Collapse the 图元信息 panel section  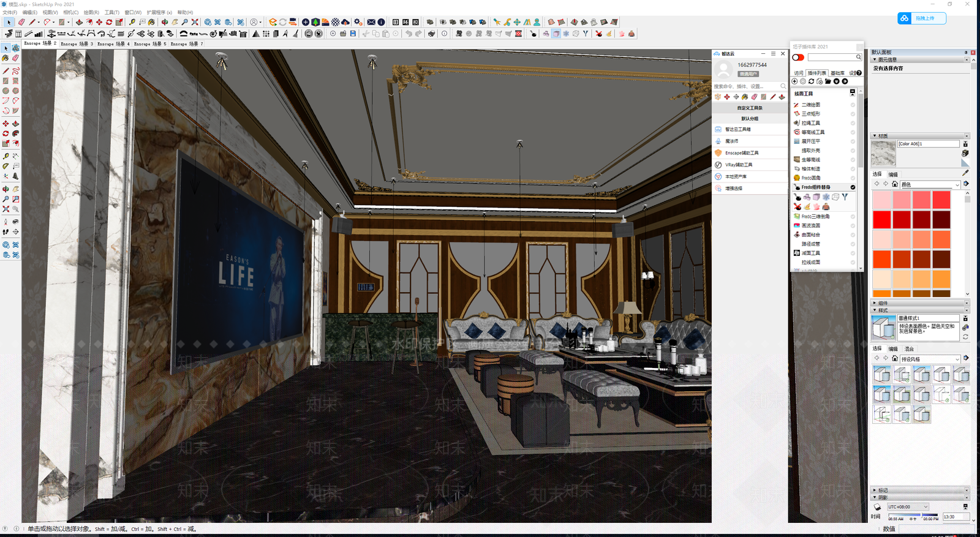(x=920, y=60)
